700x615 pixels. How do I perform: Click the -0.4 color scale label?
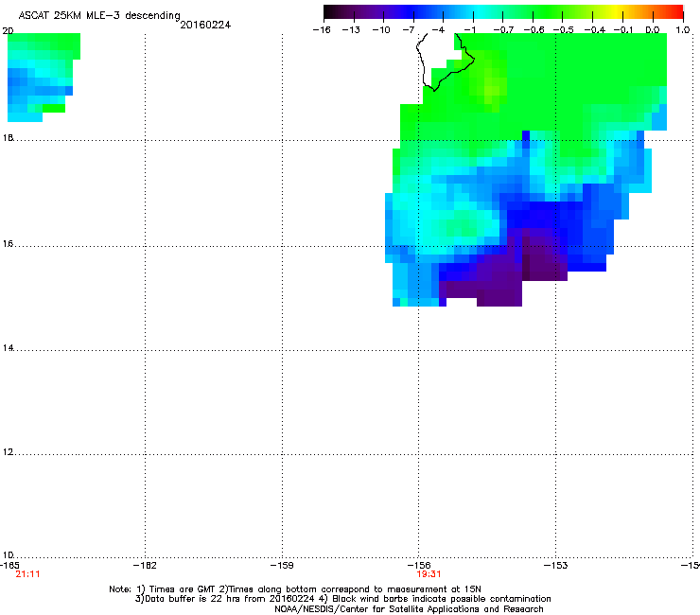click(595, 30)
